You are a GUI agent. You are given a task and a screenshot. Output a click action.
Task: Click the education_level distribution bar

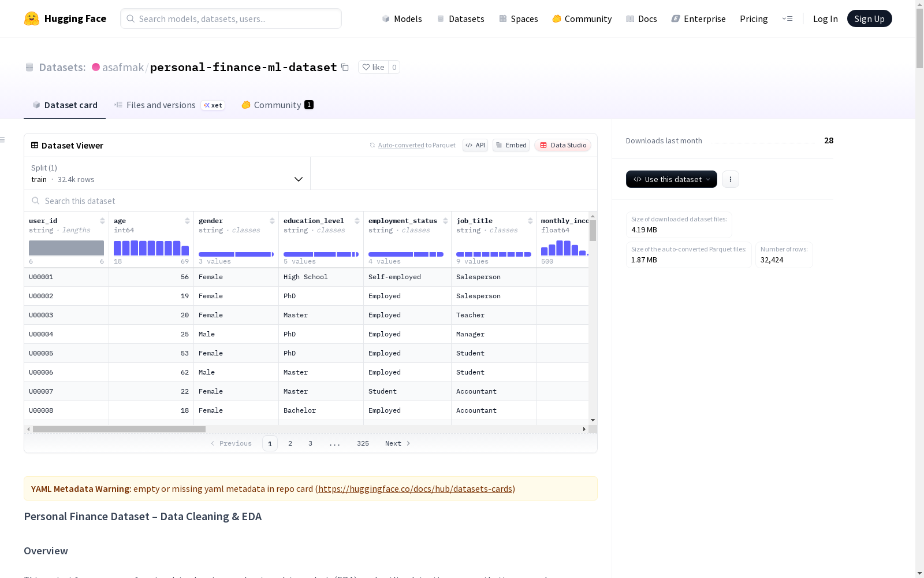click(321, 254)
